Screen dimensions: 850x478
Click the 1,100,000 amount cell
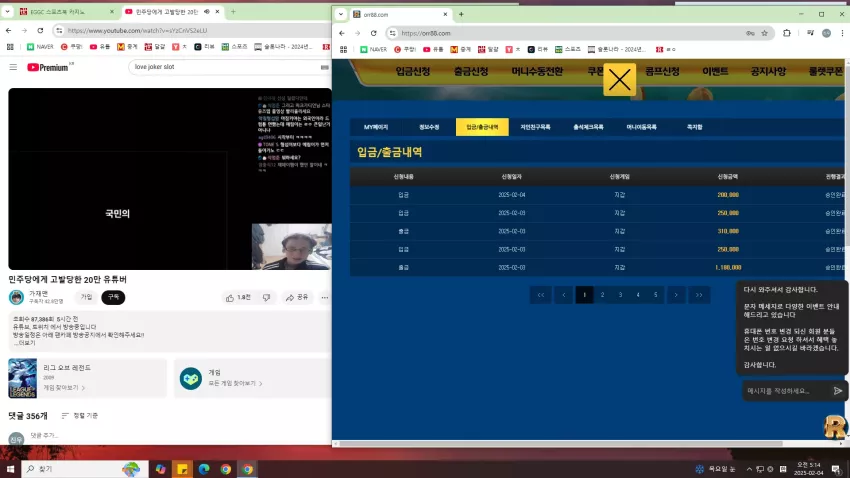[728, 268]
